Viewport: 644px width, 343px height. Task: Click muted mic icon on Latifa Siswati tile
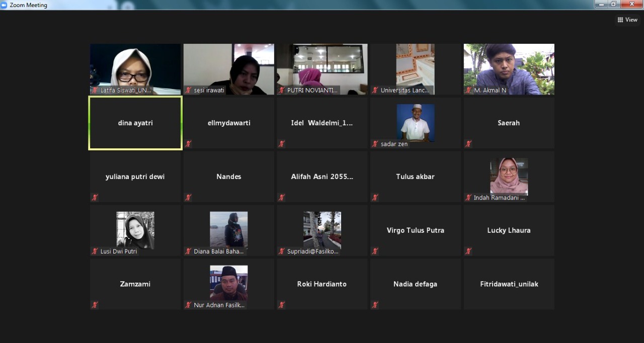coord(95,90)
